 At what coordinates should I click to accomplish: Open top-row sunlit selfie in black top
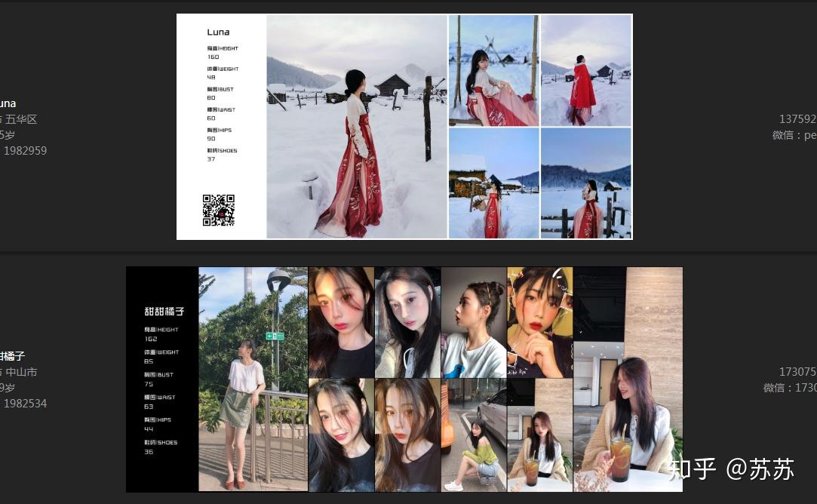coord(341,322)
